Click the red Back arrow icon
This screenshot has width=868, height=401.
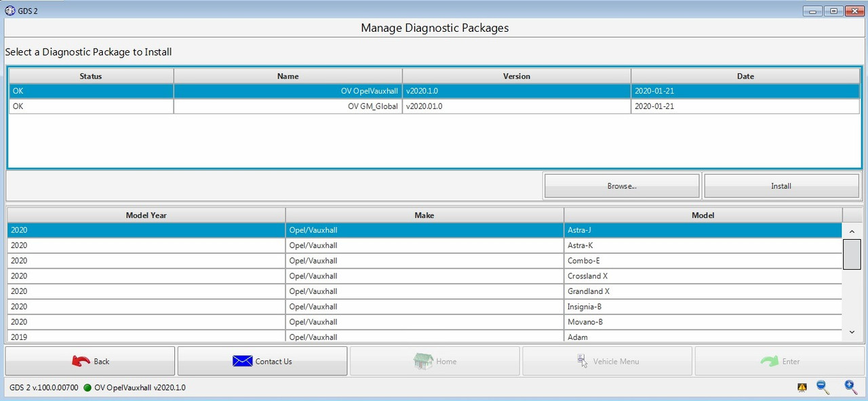pos(81,361)
